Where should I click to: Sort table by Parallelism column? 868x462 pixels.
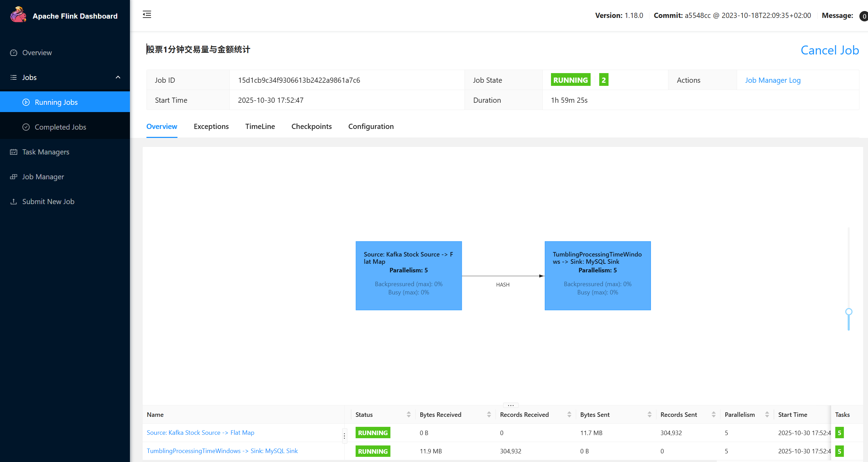pos(767,414)
